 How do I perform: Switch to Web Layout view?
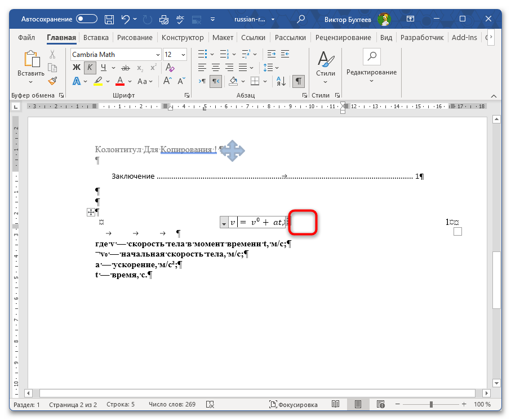380,404
